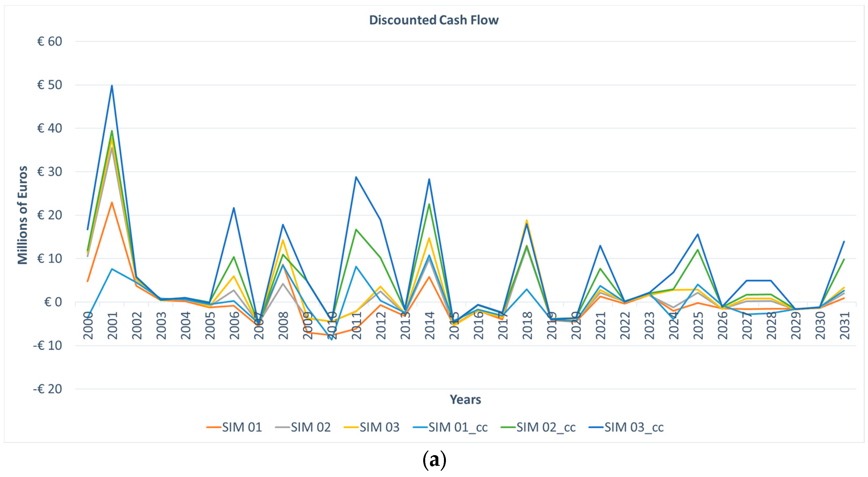
Task: Click the 2031 year axis label
Action: (x=844, y=326)
